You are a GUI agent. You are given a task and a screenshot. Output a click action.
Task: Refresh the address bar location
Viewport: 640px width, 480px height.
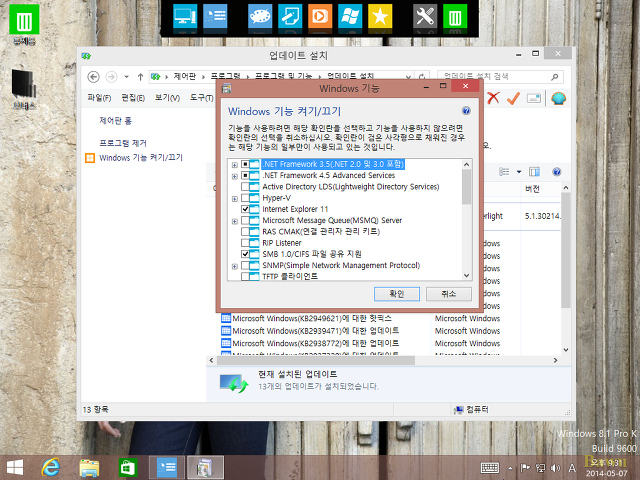pyautogui.click(x=422, y=77)
